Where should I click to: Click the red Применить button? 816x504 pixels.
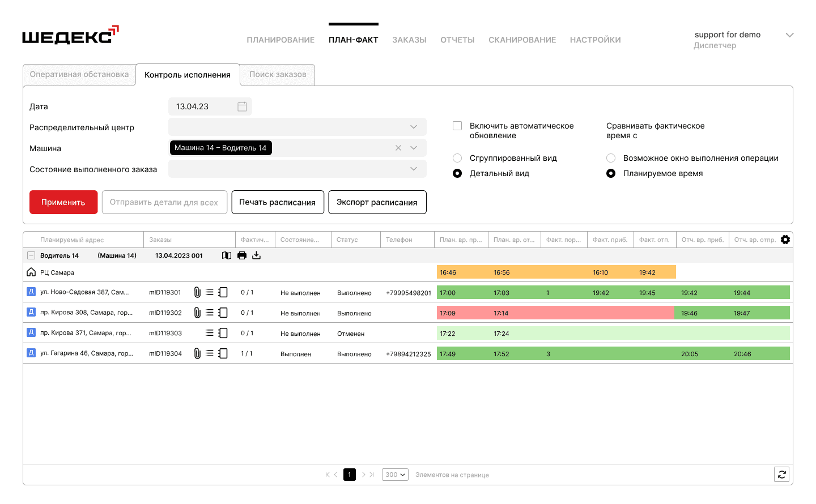coord(63,202)
